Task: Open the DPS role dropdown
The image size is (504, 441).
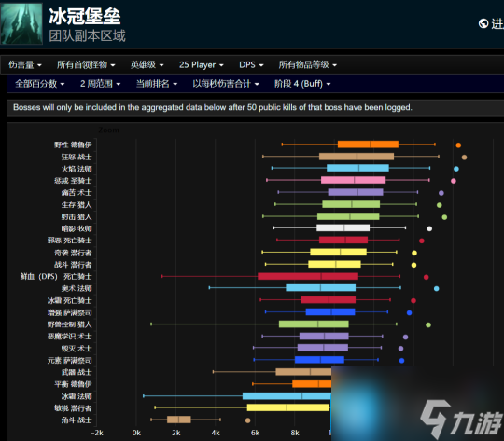Action: [x=251, y=65]
